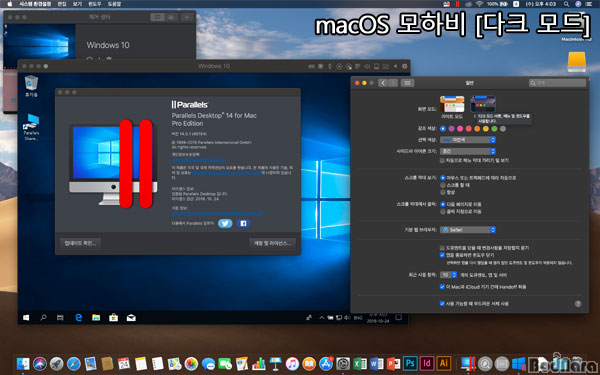Screen dimensions: 600x375
Task: Open Safari compass icon in Dock
Action: tap(74, 364)
